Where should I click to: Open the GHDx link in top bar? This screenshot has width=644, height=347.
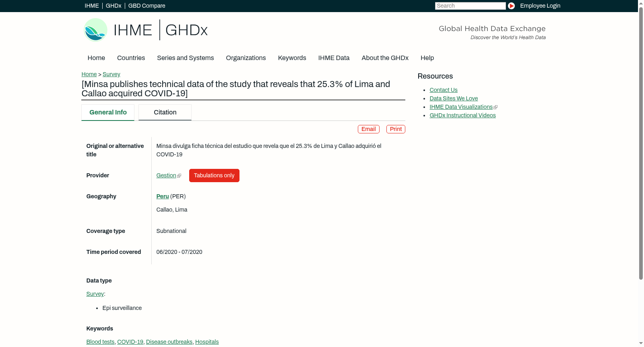114,6
